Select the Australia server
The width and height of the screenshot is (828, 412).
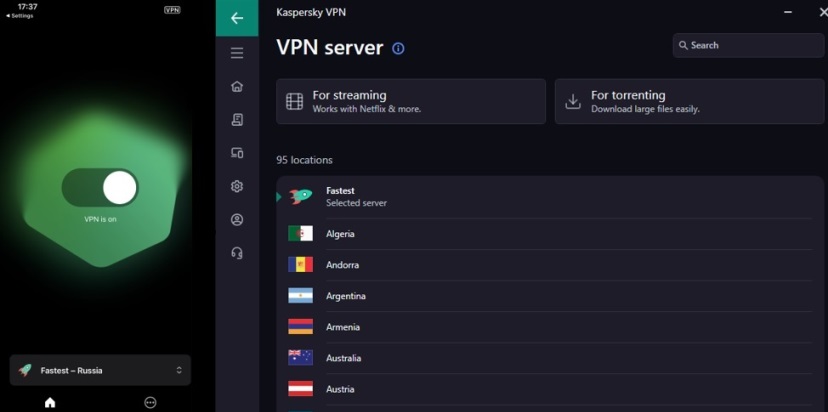tap(550, 358)
